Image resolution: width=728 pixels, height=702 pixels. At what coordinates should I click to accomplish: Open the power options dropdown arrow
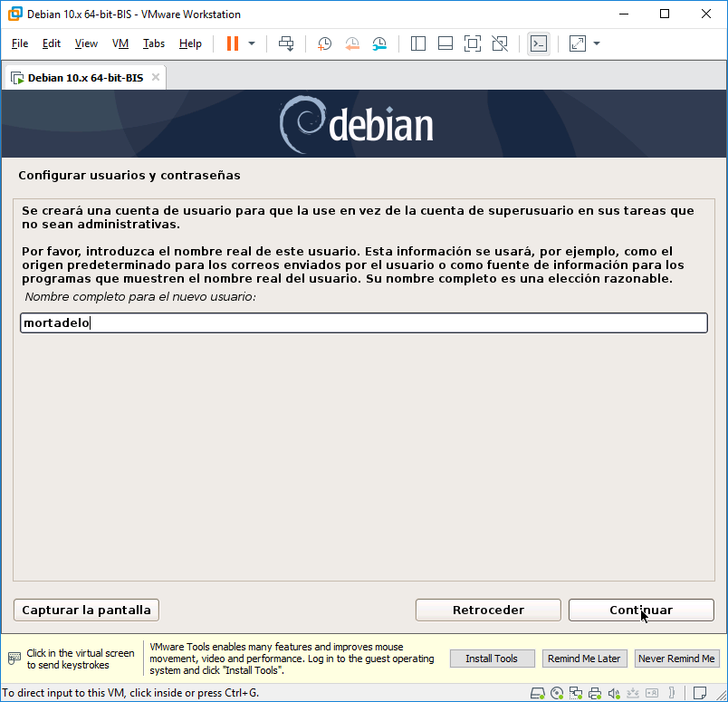pyautogui.click(x=252, y=43)
